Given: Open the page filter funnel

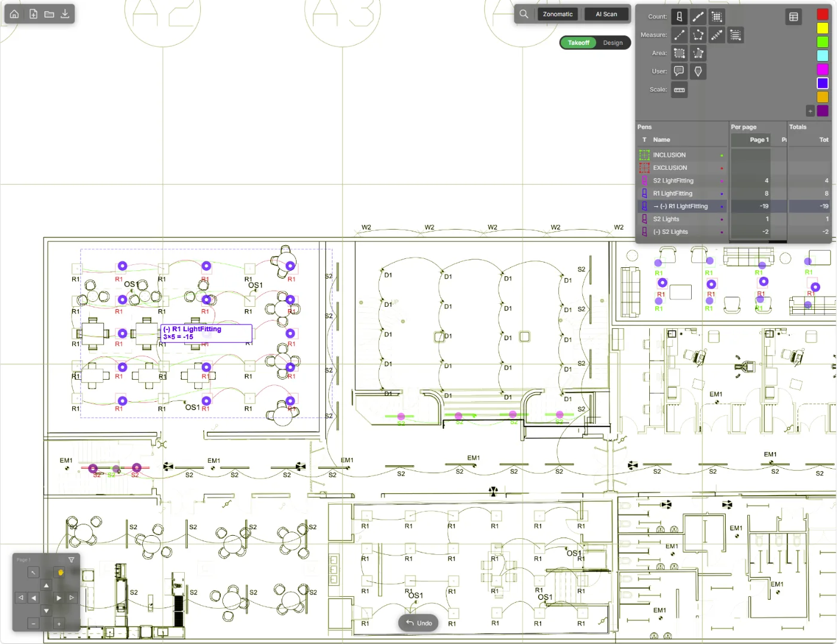Looking at the screenshot, I should point(71,560).
